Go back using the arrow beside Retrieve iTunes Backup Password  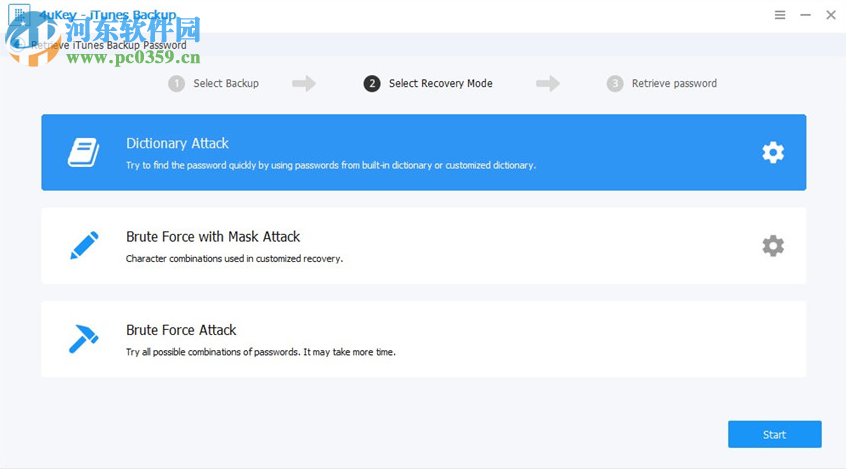coord(19,44)
